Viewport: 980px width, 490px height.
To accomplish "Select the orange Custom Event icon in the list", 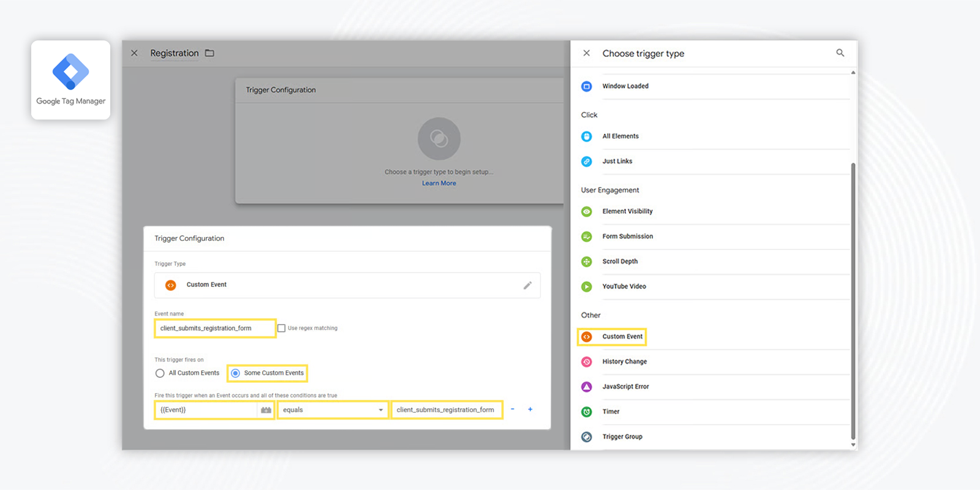I will [x=586, y=337].
